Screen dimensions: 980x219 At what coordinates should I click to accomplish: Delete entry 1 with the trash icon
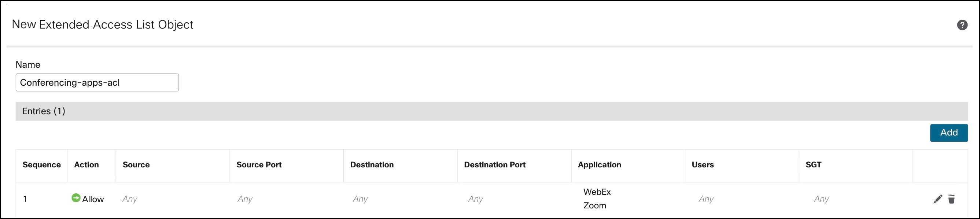[x=951, y=199]
